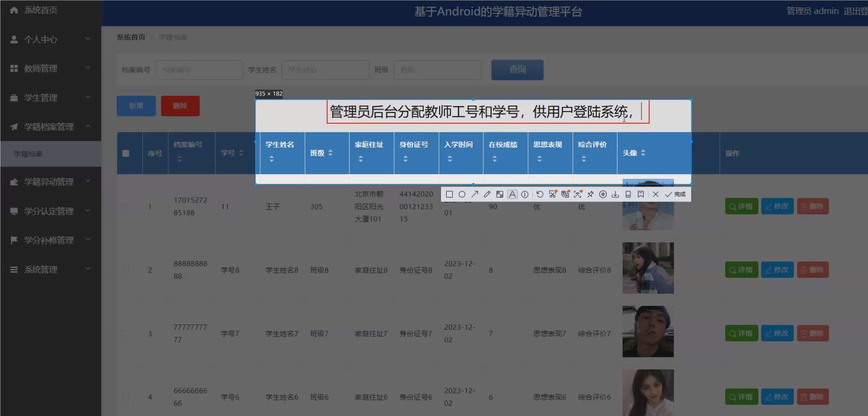Viewport: 868px width, 416px height.
Task: Sort table by 综合评价 column
Action: pyautogui.click(x=584, y=159)
